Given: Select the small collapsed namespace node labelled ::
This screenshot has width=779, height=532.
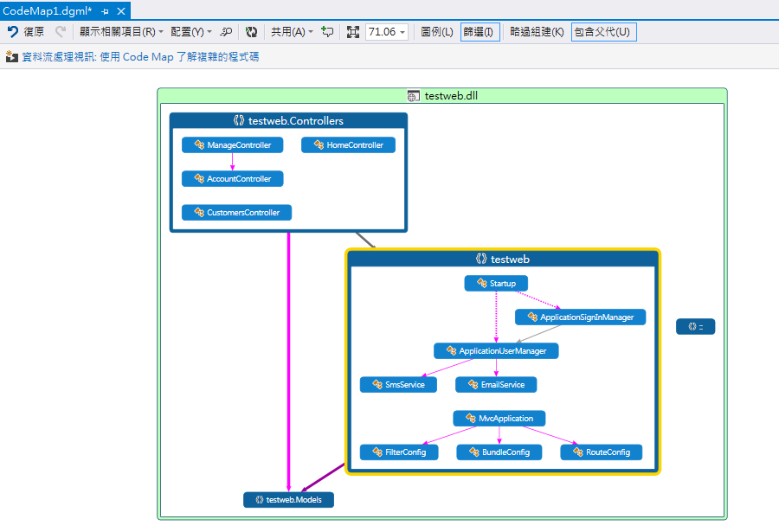Looking at the screenshot, I should (x=696, y=327).
